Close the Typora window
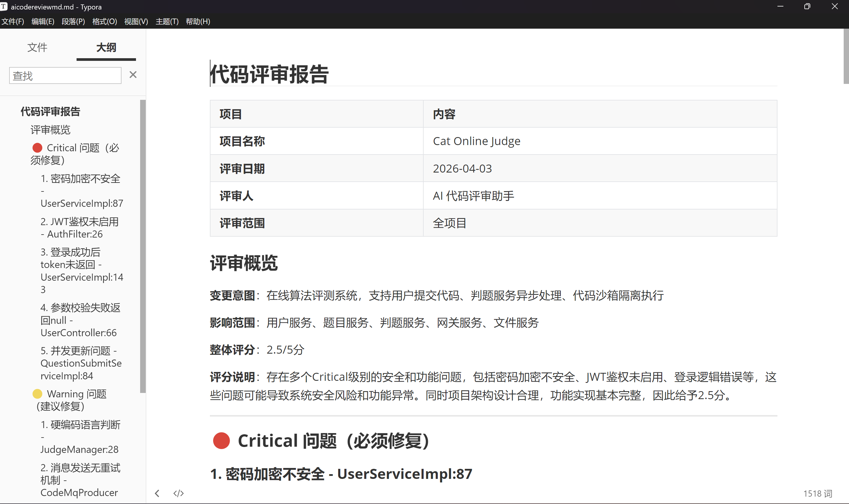Image resolution: width=849 pixels, height=504 pixels. pos(835,6)
